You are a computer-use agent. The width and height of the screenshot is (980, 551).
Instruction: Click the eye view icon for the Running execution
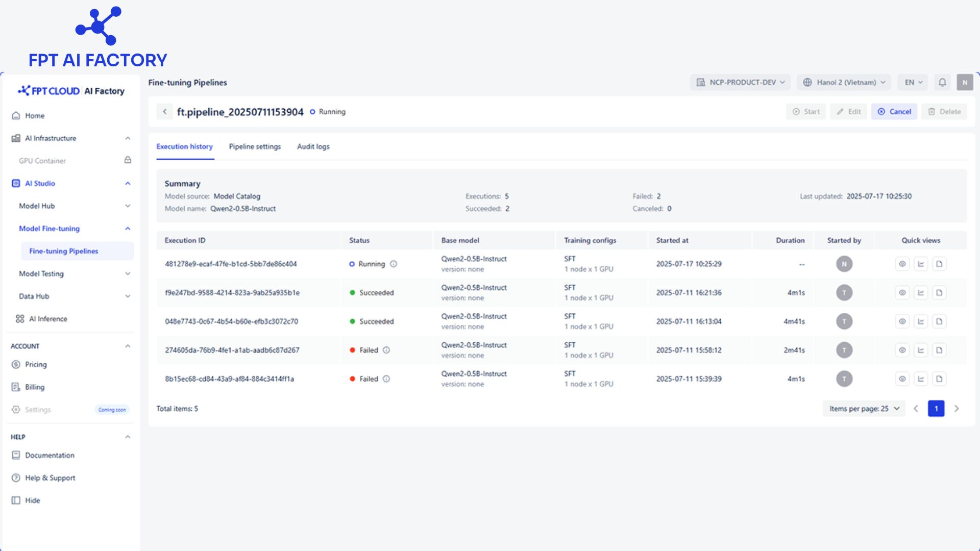pos(902,264)
